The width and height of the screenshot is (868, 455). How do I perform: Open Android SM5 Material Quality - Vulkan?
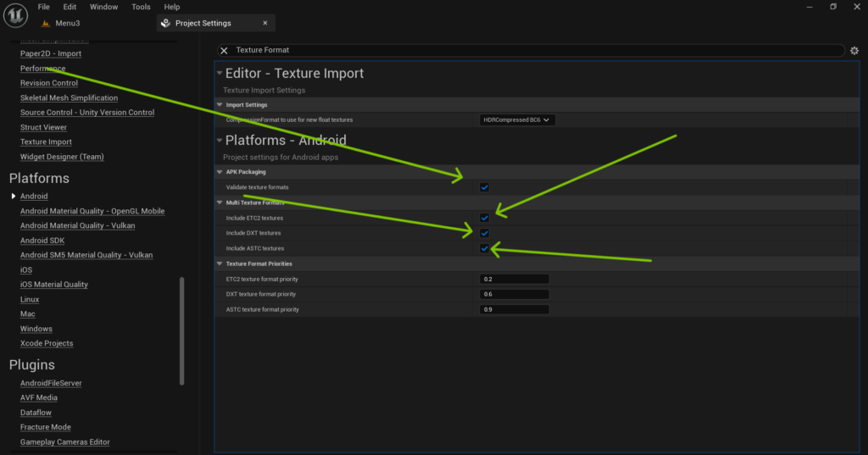(86, 255)
